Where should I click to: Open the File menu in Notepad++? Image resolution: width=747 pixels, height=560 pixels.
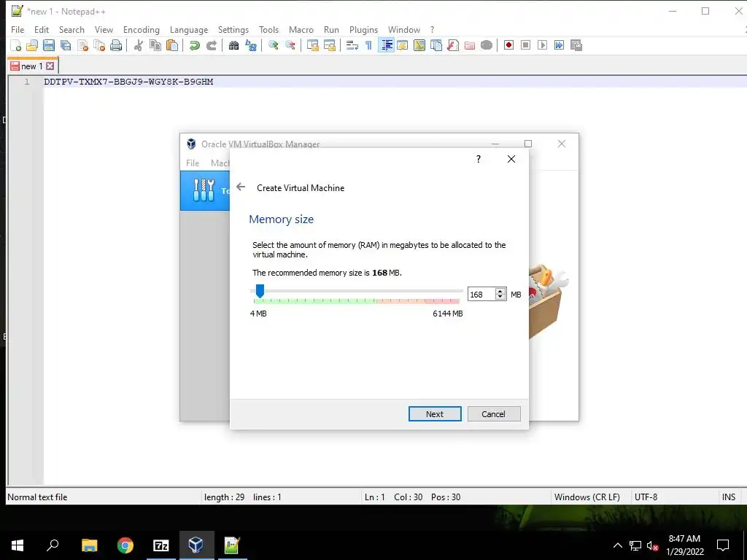pyautogui.click(x=18, y=29)
